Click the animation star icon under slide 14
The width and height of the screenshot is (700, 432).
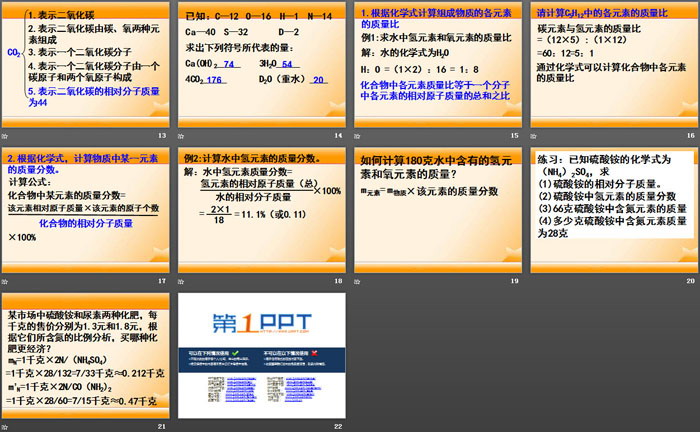point(181,136)
